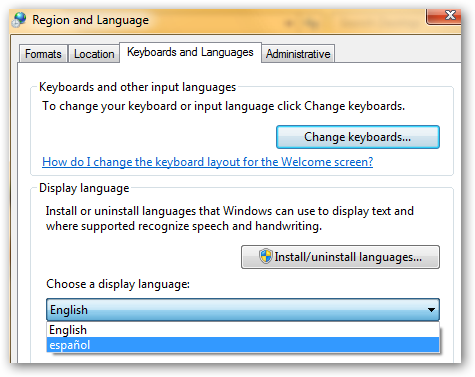The image size is (475, 377).
Task: Click 'Keyboards and other input languages' heading
Action: [137, 87]
